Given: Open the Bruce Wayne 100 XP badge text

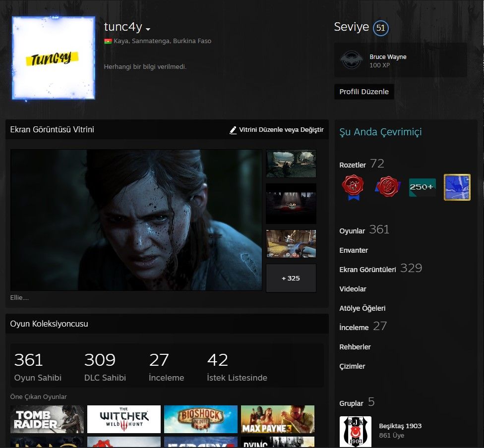Looking at the screenshot, I should tap(388, 61).
